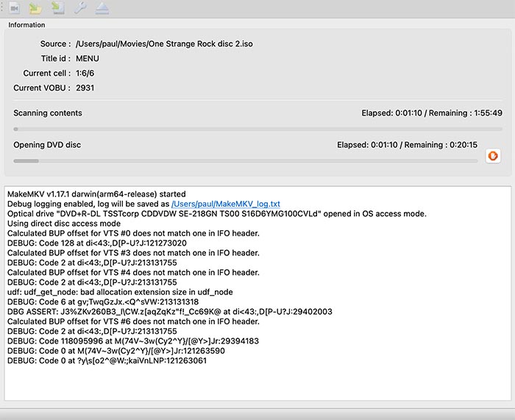Click the MakeMKV v1.17.1 started log line
The image size is (515, 420).
tap(96, 194)
